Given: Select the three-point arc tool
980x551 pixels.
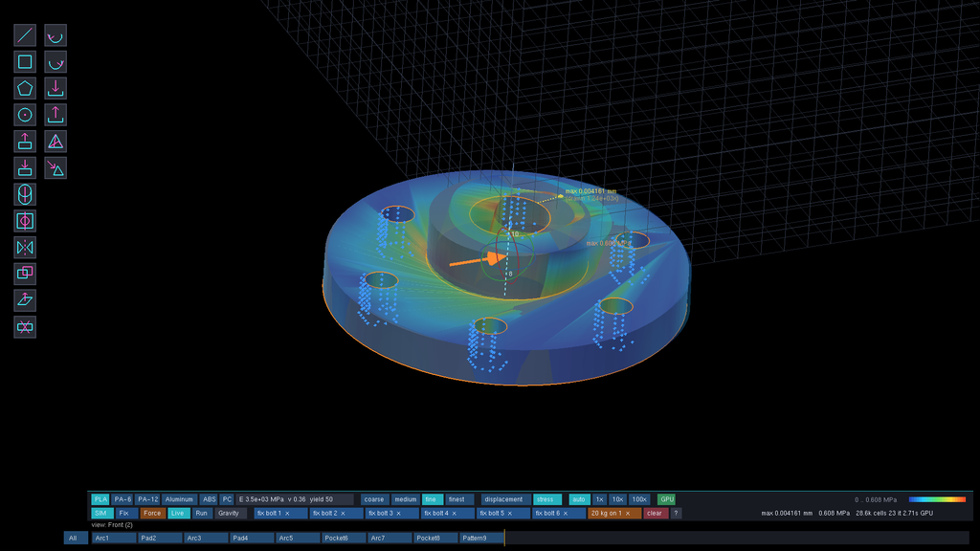Looking at the screenshot, I should coord(56,35).
